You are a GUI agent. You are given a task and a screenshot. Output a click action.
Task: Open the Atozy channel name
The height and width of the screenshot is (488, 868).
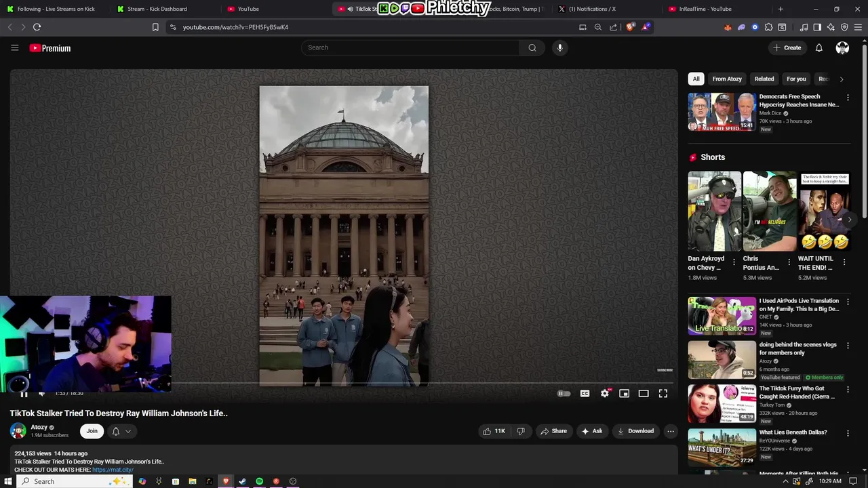click(39, 427)
